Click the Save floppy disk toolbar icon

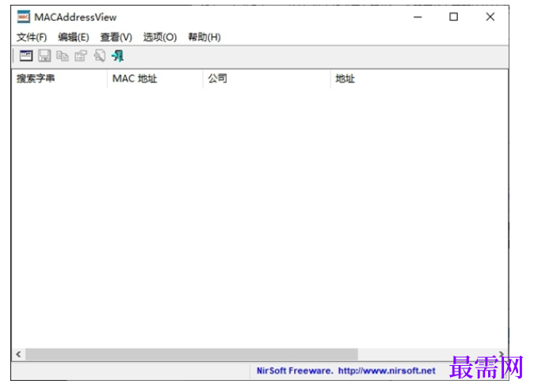44,55
